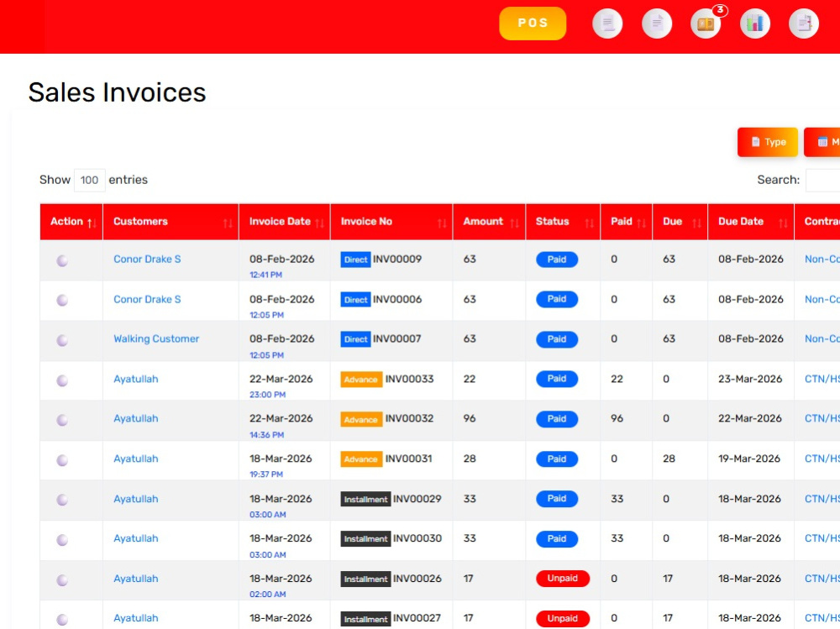Click Installment badge on INV00029
Viewport: 840px width, 629px height.
point(365,500)
